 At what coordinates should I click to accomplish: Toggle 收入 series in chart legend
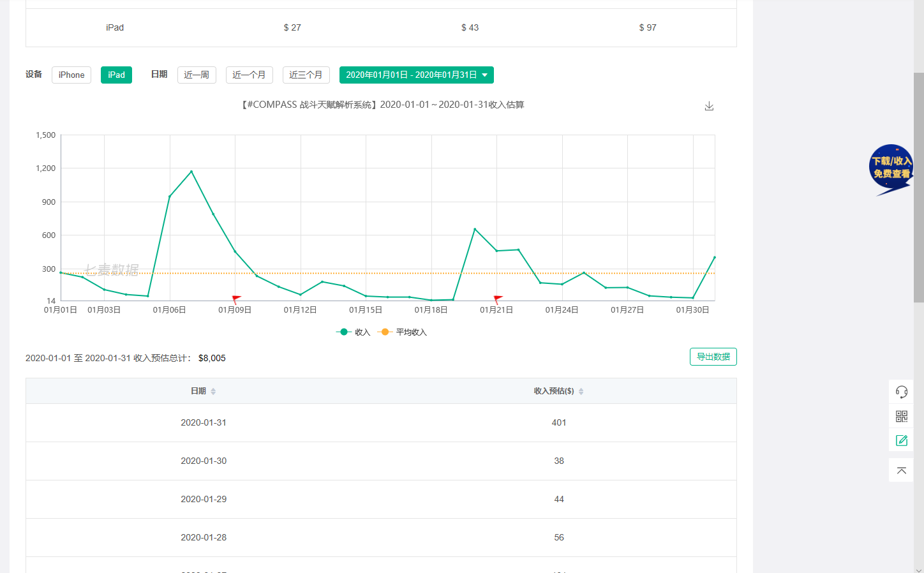click(x=354, y=332)
